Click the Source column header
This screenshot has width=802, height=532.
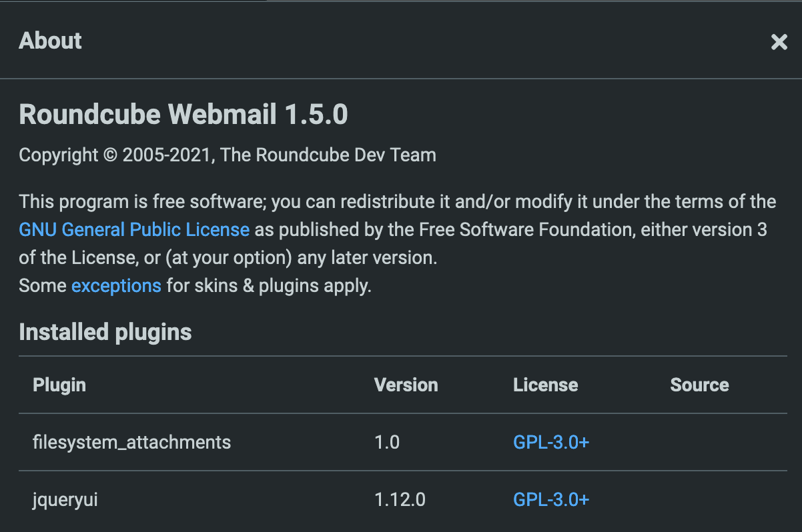coord(699,385)
